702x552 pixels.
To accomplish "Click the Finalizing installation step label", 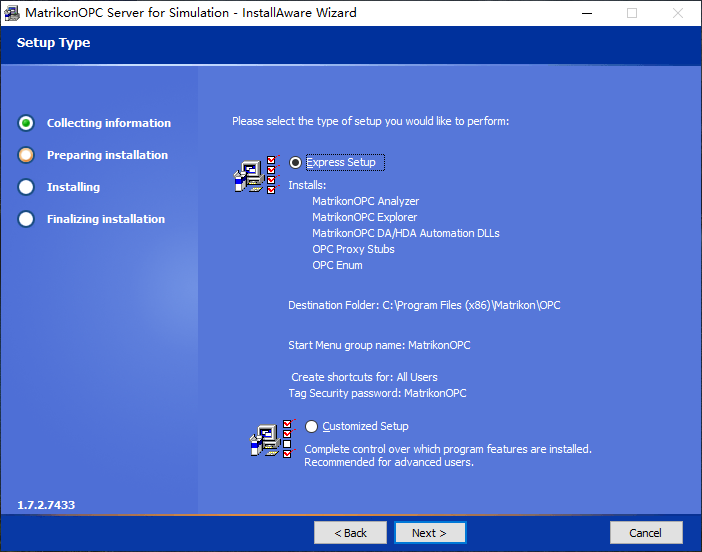I will 106,219.
